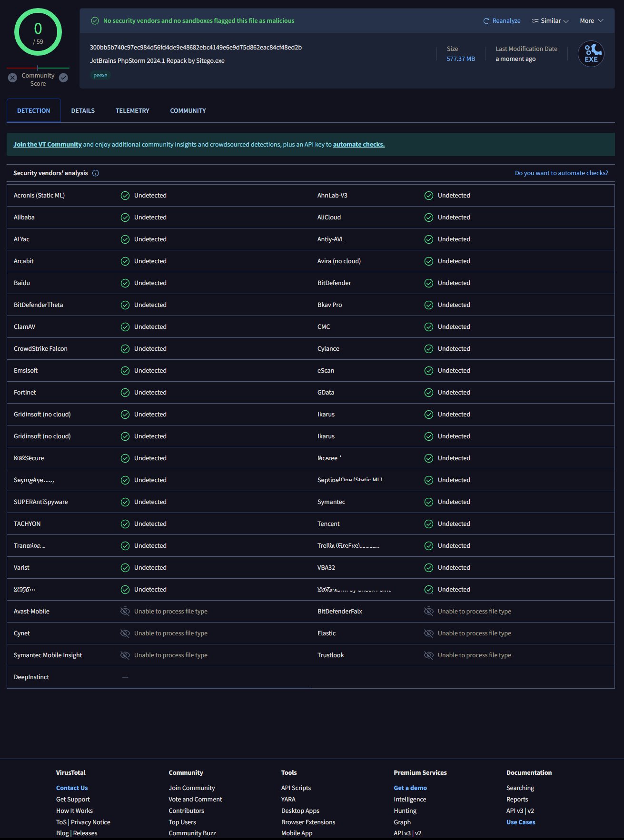Click the SHA-256 hash starting with 300bb5b7
Viewport: 624px width, 840px height.
click(196, 48)
